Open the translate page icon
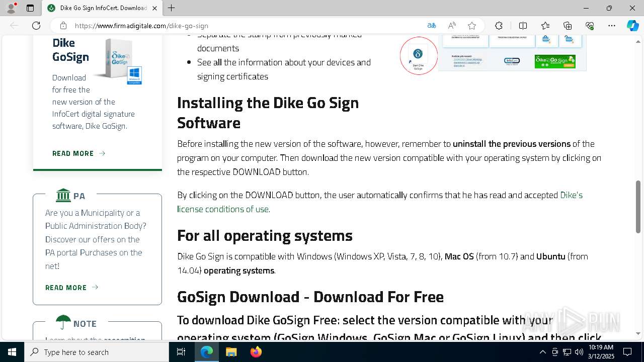 click(432, 26)
